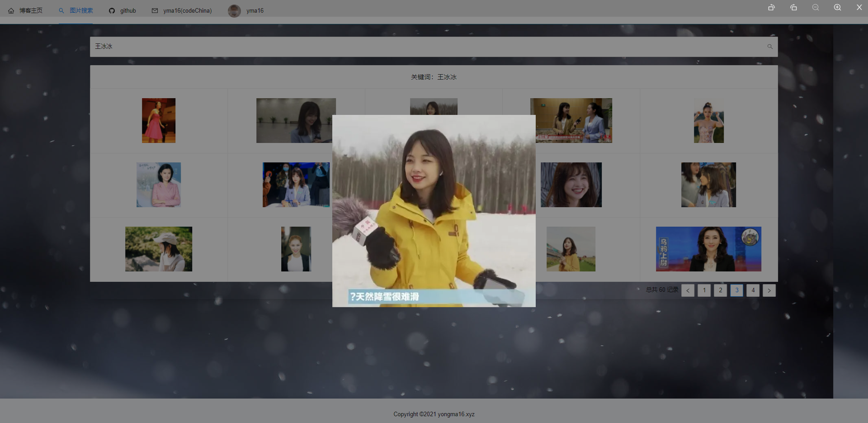
Task: Open the 博客主页 menu item
Action: [31, 10]
